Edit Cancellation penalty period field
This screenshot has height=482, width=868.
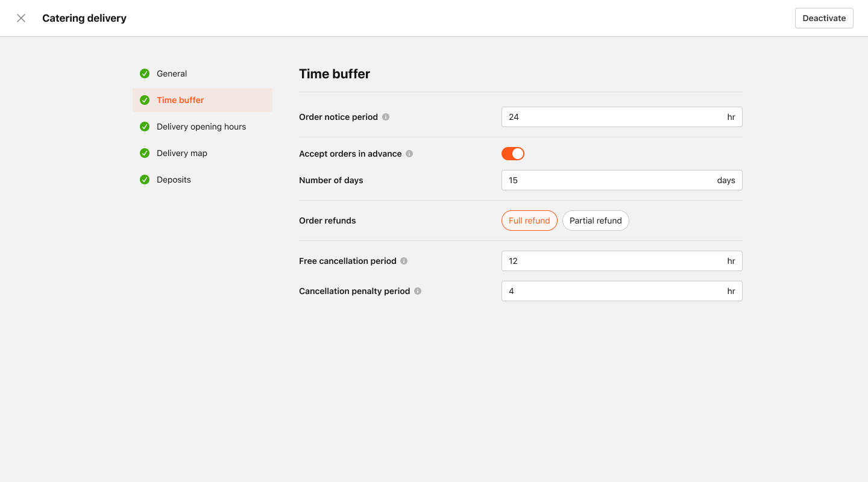[621, 291]
